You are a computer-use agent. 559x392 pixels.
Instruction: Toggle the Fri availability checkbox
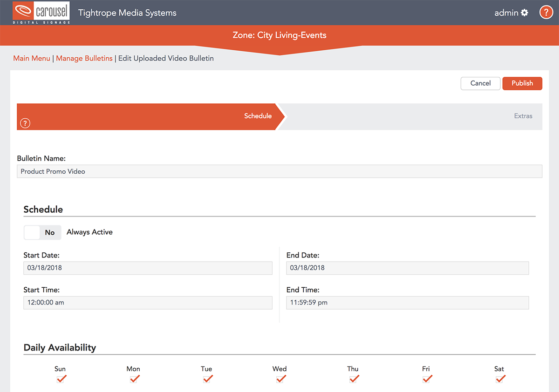pos(426,379)
